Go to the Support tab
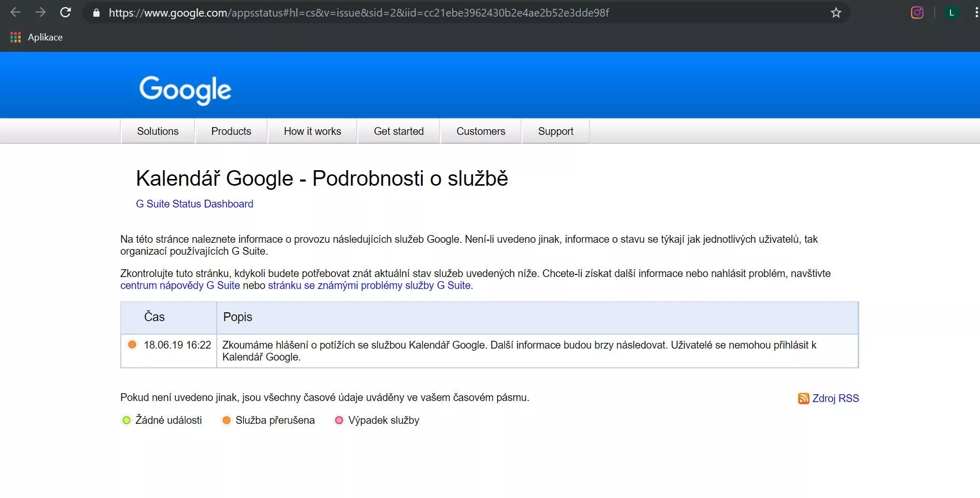This screenshot has width=980, height=498. (x=555, y=131)
